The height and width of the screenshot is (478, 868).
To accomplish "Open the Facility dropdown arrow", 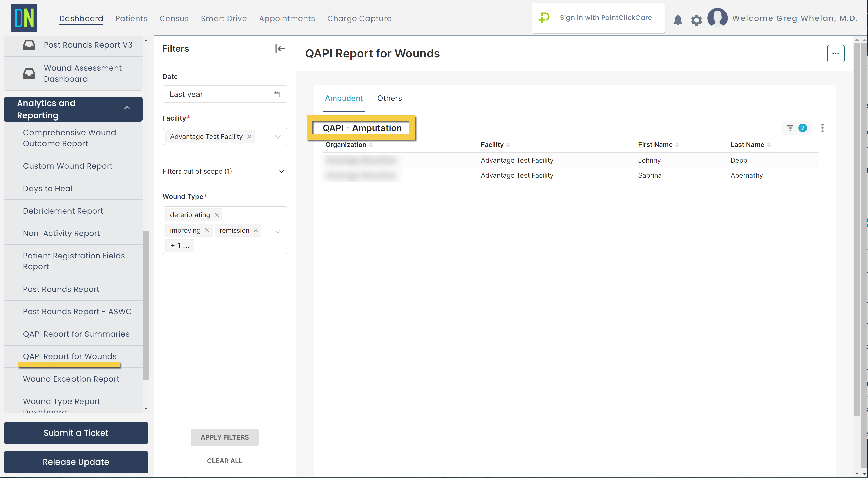I will pos(277,137).
